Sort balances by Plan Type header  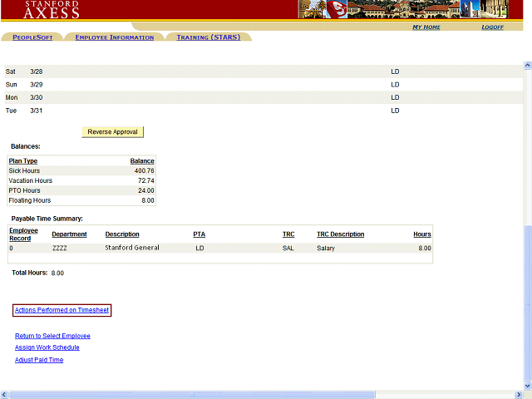pos(23,160)
